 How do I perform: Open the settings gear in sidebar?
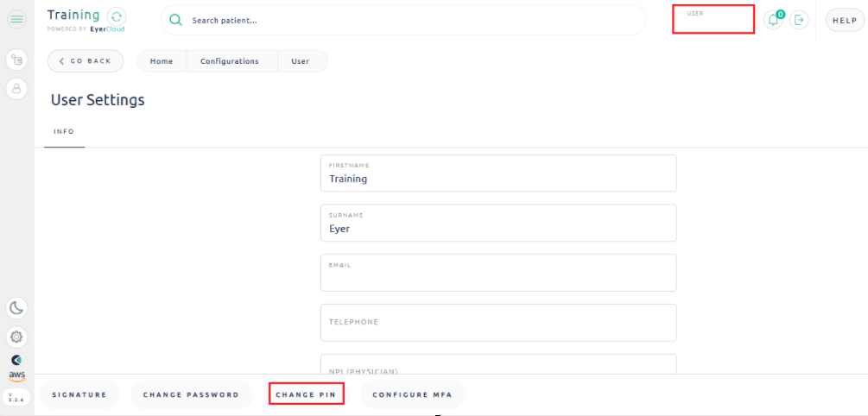pos(16,337)
